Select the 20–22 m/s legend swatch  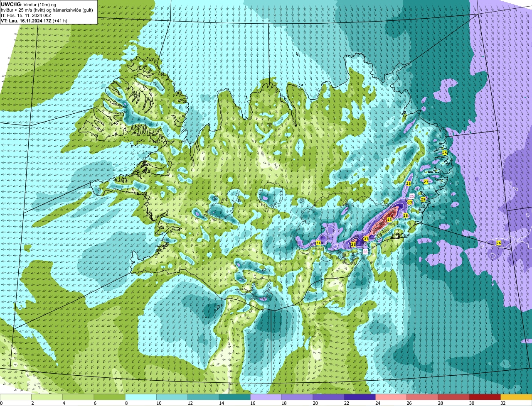(329, 397)
